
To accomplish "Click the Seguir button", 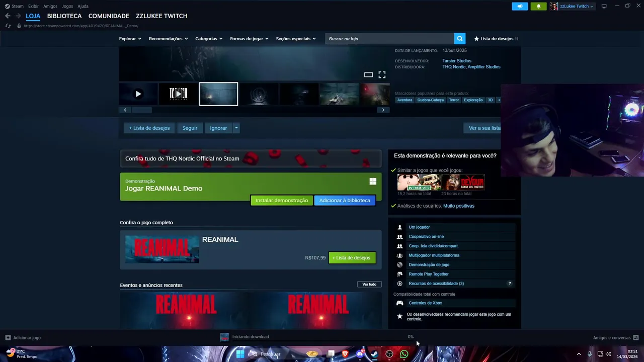I will click(190, 128).
